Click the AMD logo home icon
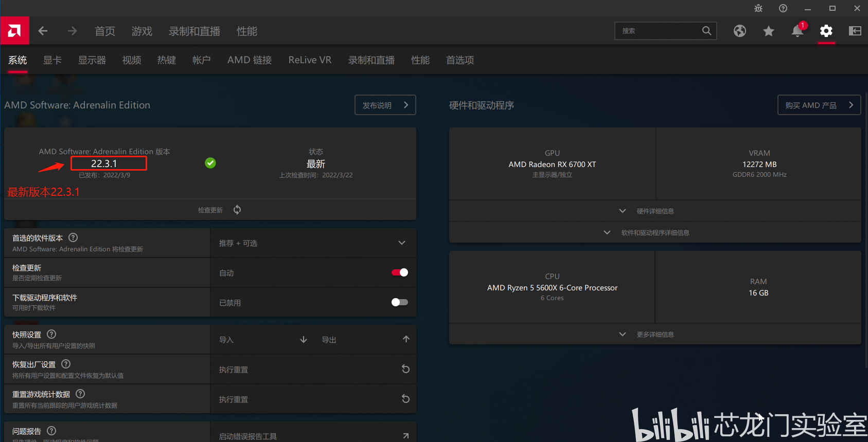 15,31
